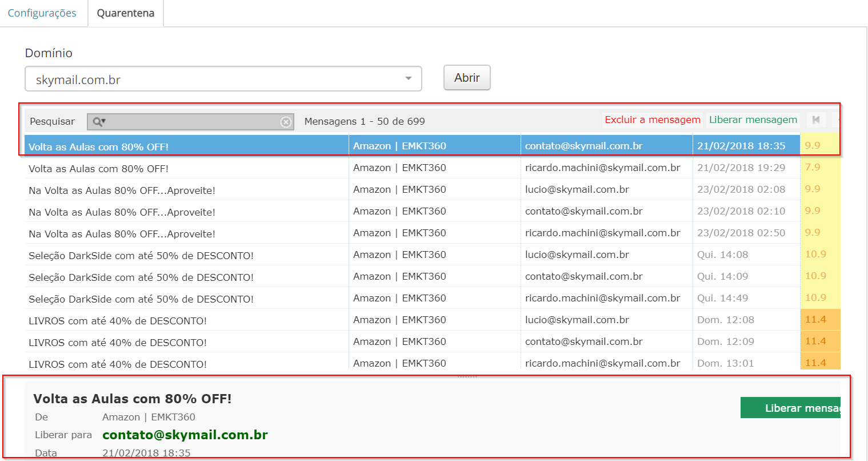Open the skymail.com.br domain combo box
Screen dimensions: 868x461
pyautogui.click(x=217, y=80)
